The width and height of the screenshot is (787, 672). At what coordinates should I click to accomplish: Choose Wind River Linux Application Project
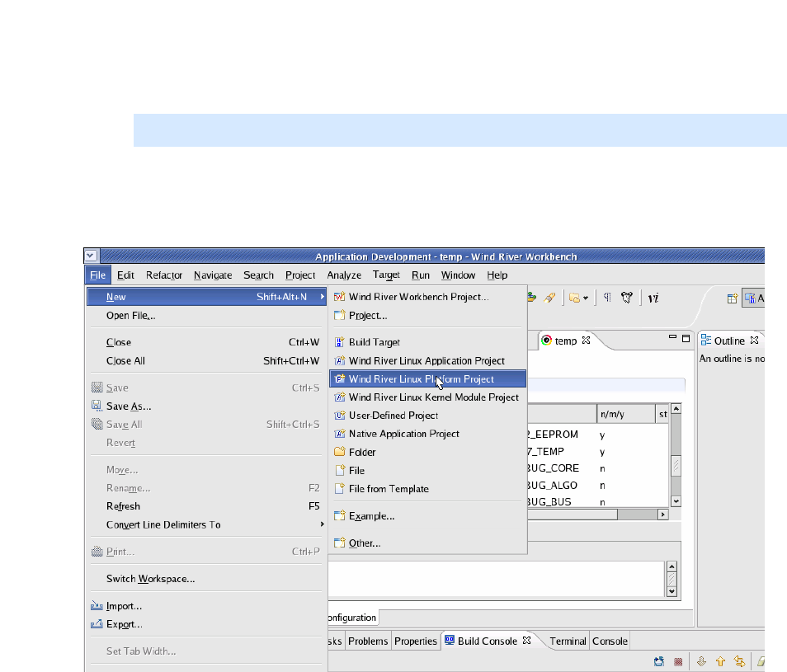pos(427,360)
